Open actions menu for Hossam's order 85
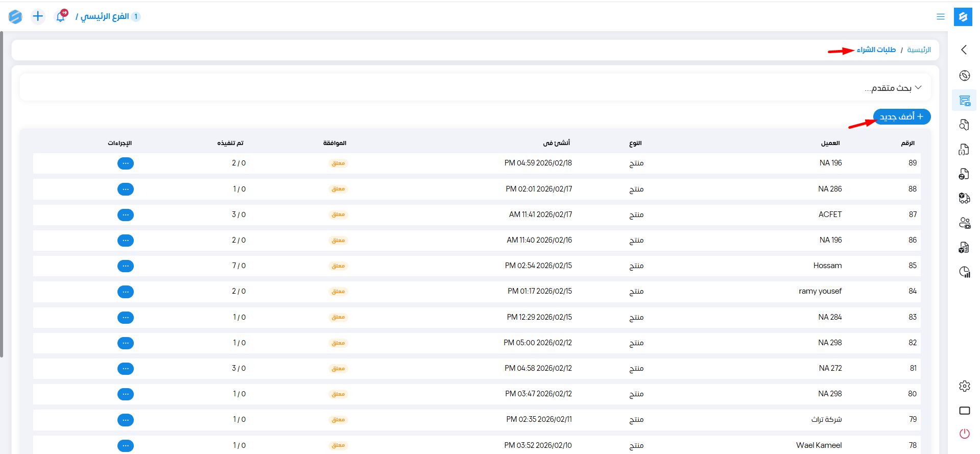 pos(126,266)
